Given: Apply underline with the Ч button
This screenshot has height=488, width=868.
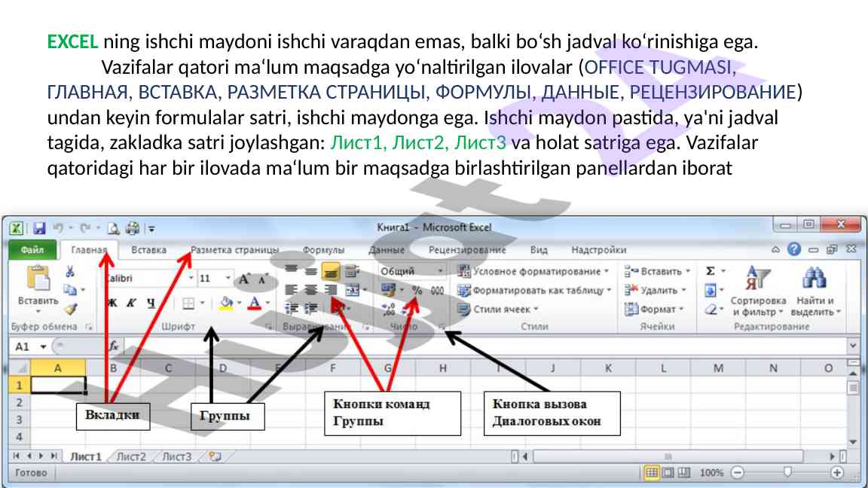Looking at the screenshot, I should pyautogui.click(x=151, y=303).
